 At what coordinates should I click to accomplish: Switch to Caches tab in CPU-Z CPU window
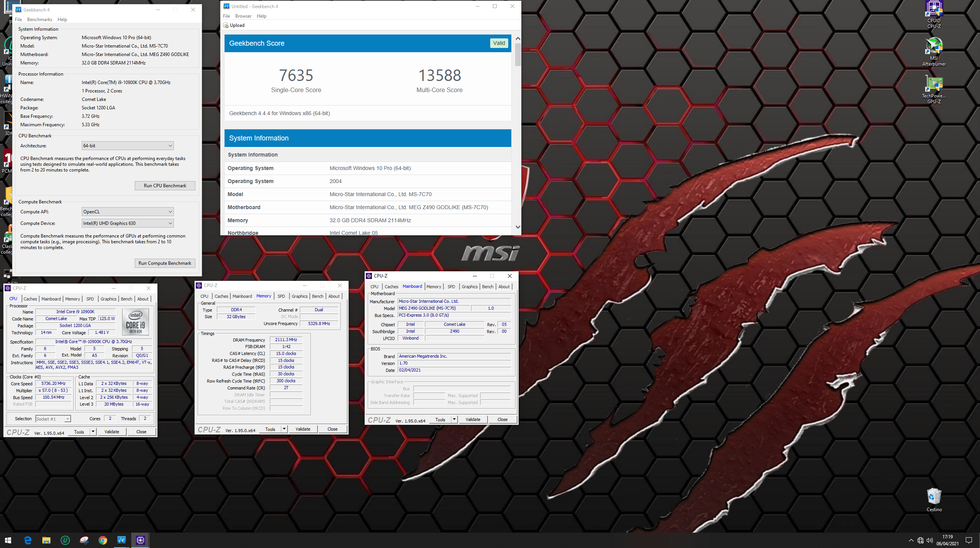pos(30,299)
